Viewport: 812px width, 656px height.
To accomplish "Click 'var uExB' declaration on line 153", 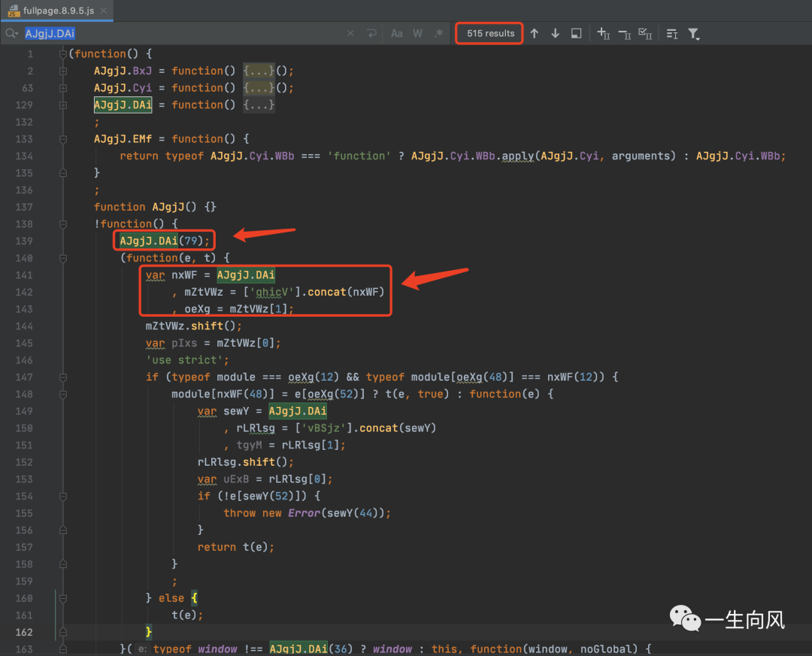I will [223, 479].
